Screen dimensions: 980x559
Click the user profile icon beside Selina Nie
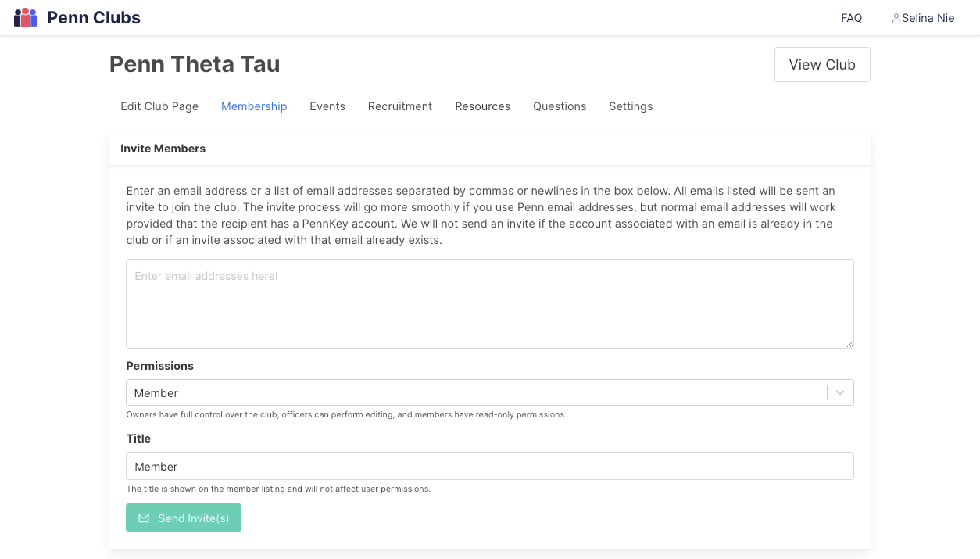pyautogui.click(x=896, y=18)
